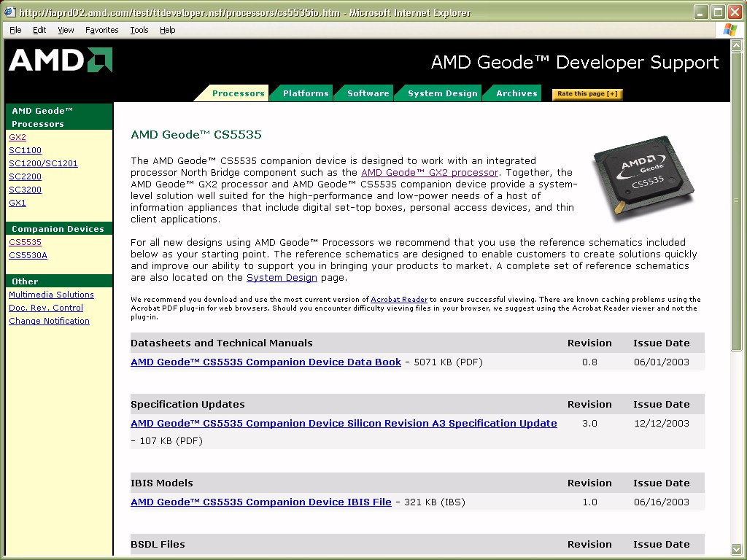
Task: Open the Processors tab
Action: point(238,93)
